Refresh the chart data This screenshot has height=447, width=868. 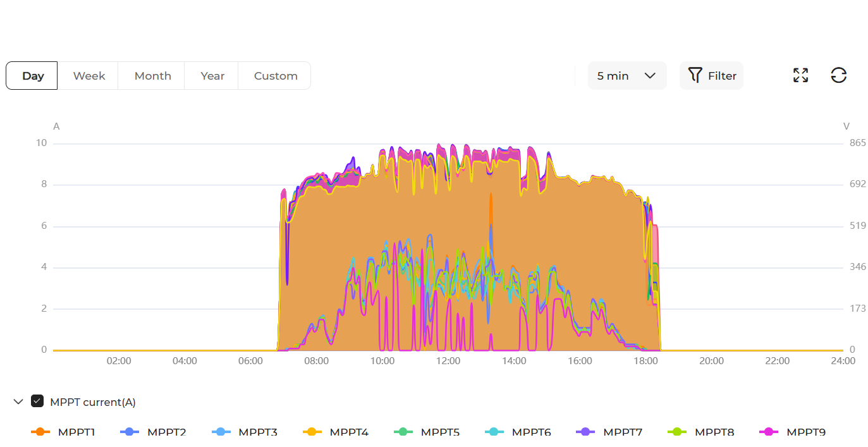(x=838, y=75)
